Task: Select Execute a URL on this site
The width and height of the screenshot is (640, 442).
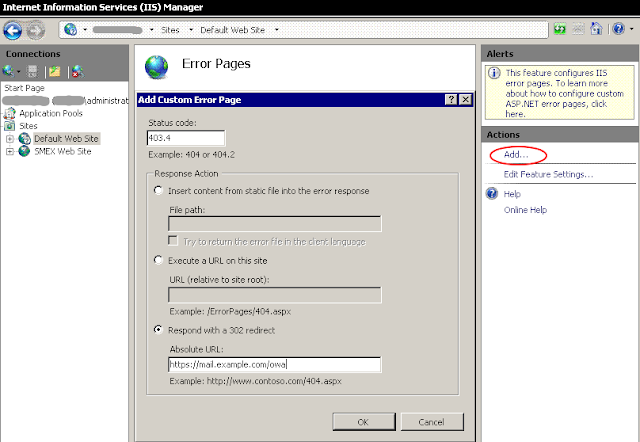Action: point(158,260)
